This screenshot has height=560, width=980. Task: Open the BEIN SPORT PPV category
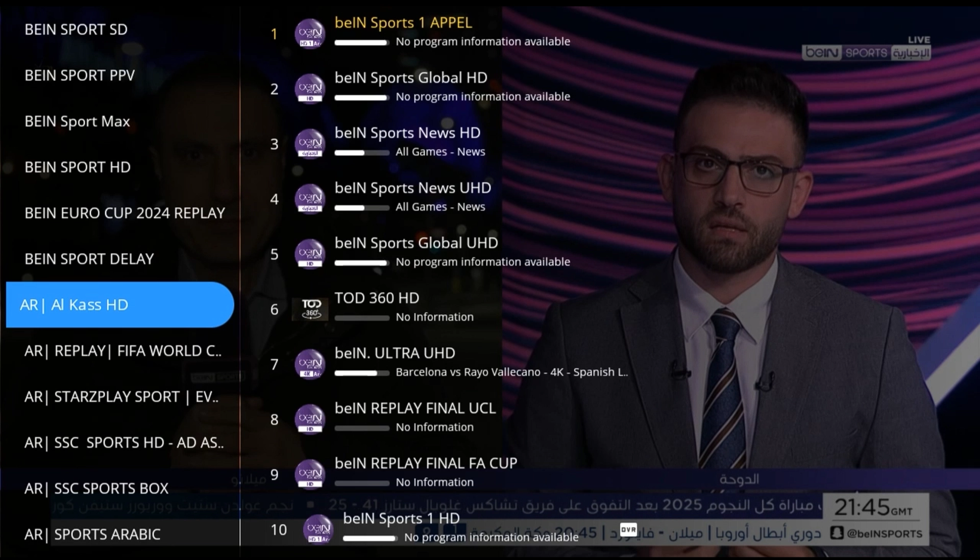(80, 75)
